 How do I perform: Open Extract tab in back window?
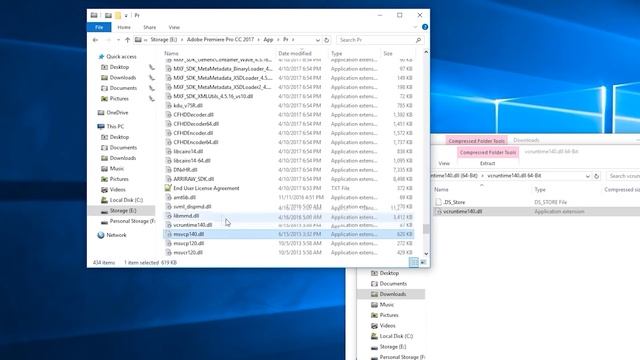[x=487, y=163]
